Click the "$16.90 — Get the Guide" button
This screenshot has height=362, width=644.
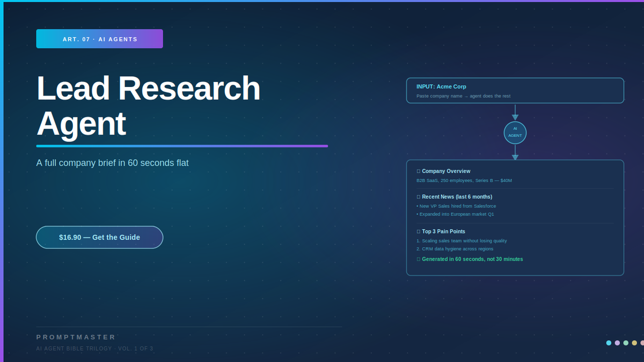(99, 237)
